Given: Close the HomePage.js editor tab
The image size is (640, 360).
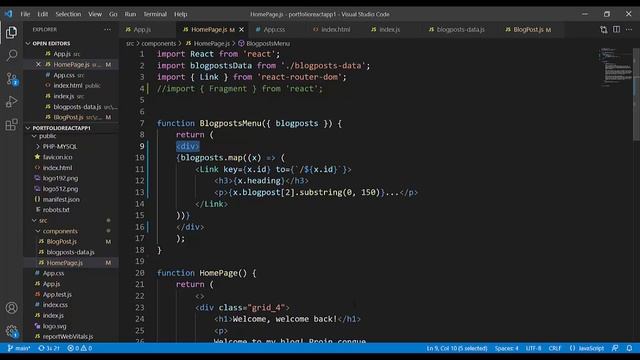Looking at the screenshot, I should tap(241, 29).
